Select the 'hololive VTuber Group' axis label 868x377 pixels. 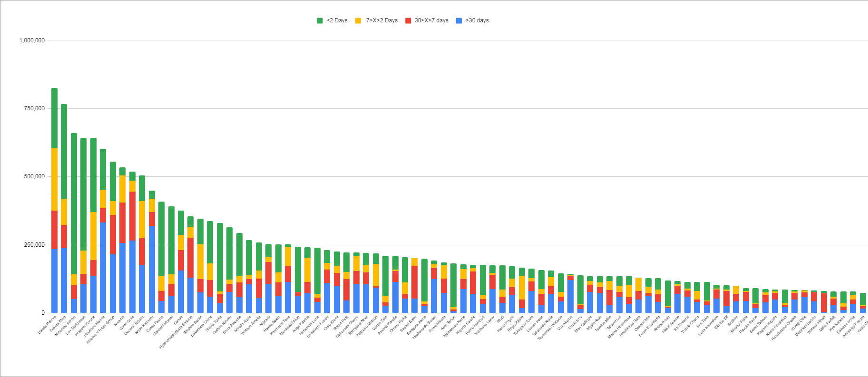[101, 330]
